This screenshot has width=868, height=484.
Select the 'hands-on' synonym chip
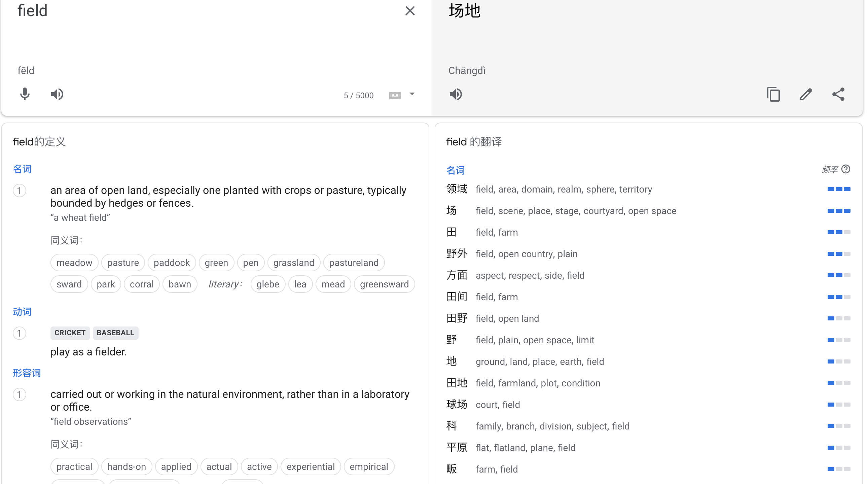coord(126,466)
